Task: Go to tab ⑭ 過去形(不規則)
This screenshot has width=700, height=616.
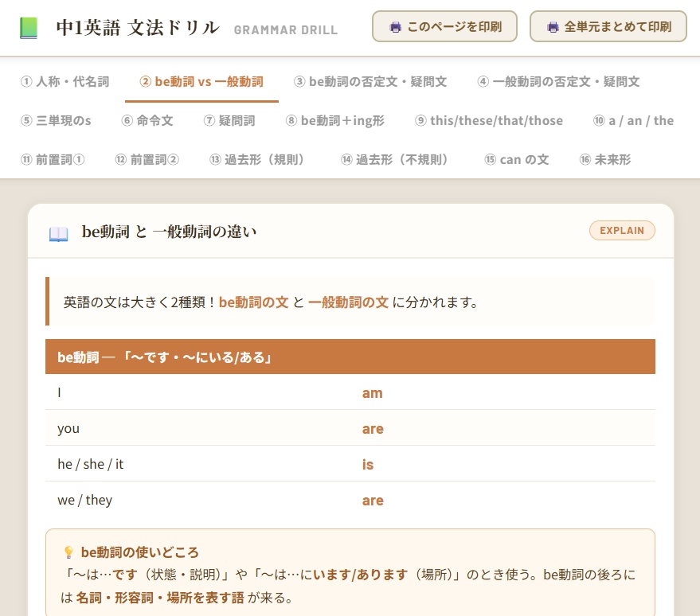Action: [394, 159]
